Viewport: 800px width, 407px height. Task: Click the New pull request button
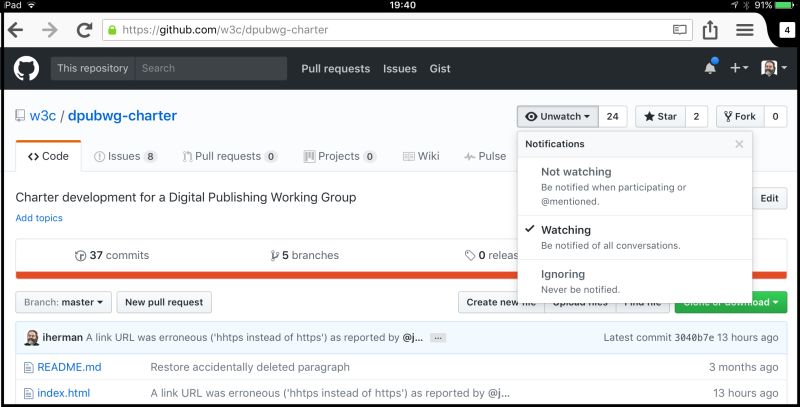[x=164, y=302]
